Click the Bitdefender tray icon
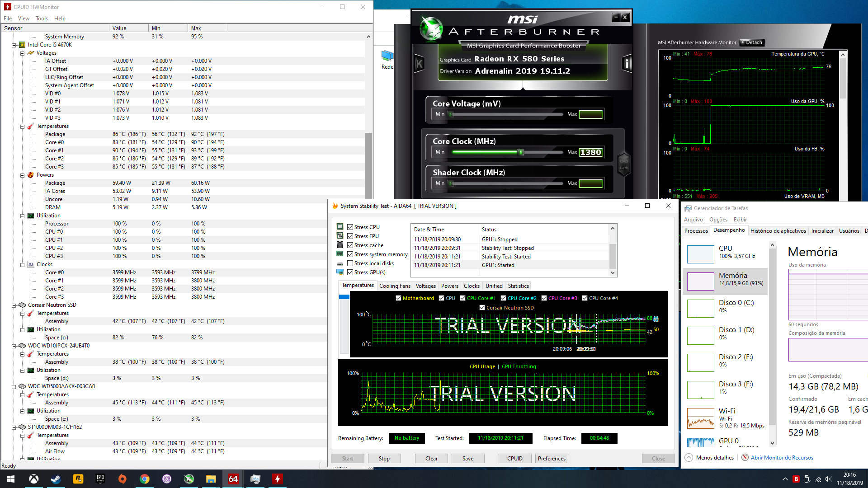 (796, 479)
